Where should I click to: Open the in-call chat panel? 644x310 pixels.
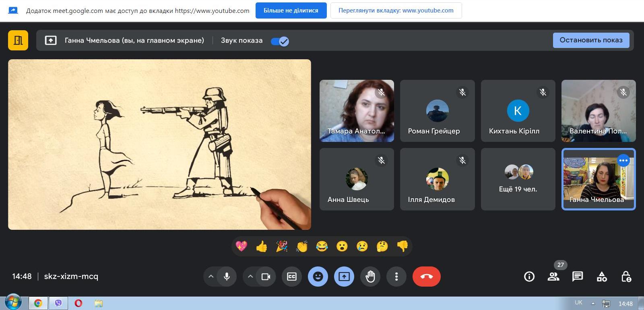tap(577, 277)
